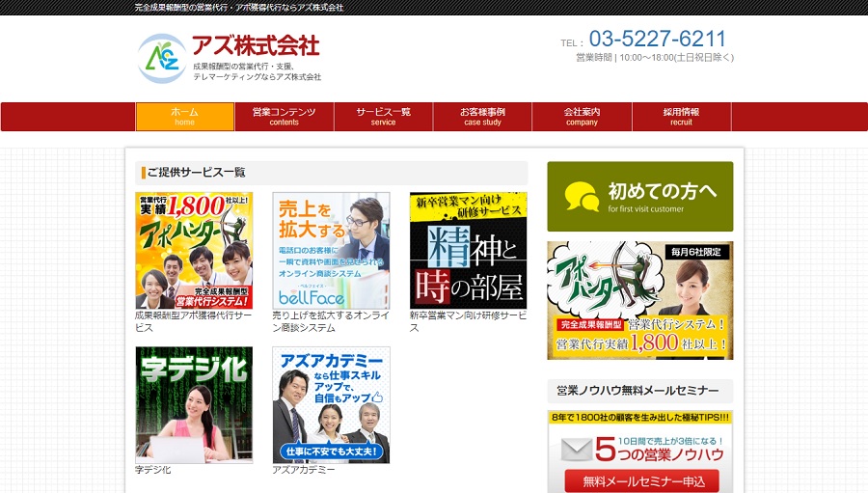Select the 精神と時の部屋 training banner
868x493 pixels.
468,250
